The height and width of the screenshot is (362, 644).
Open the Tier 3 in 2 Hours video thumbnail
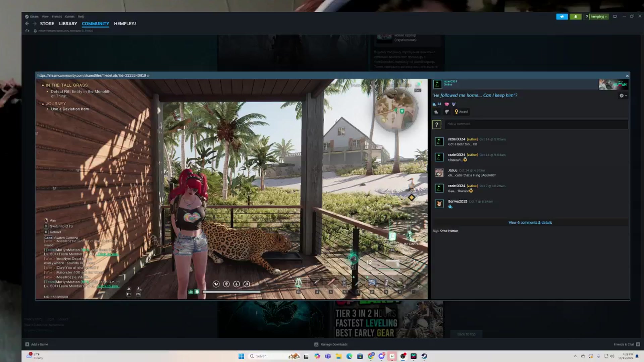[x=388, y=319]
